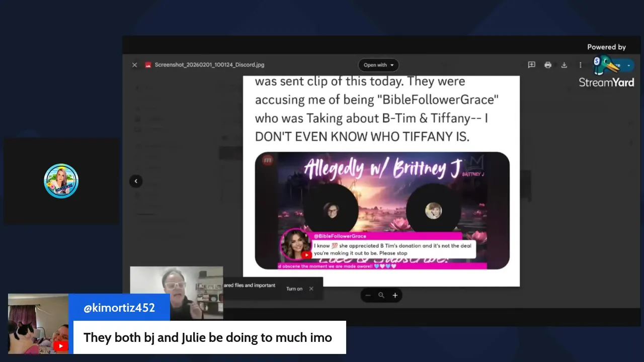Image resolution: width=644 pixels, height=362 pixels.
Task: Click the right round avatar in video clip
Action: coord(433,211)
